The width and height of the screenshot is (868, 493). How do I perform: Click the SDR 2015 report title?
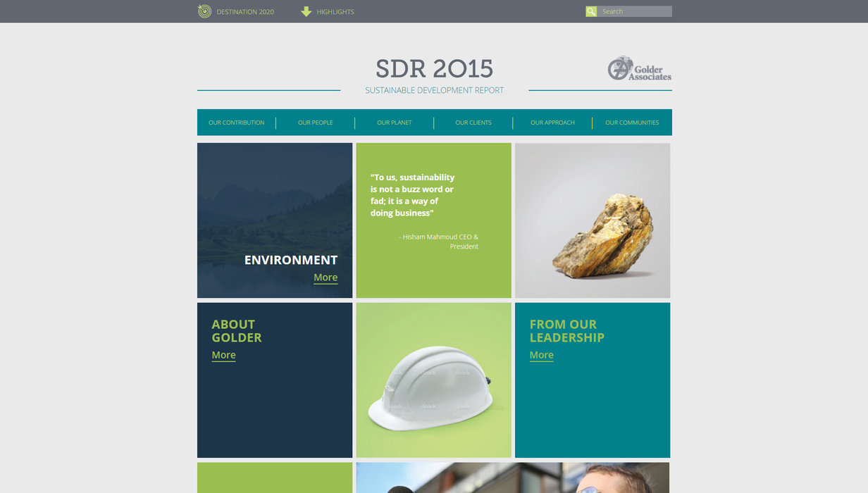pyautogui.click(x=434, y=69)
